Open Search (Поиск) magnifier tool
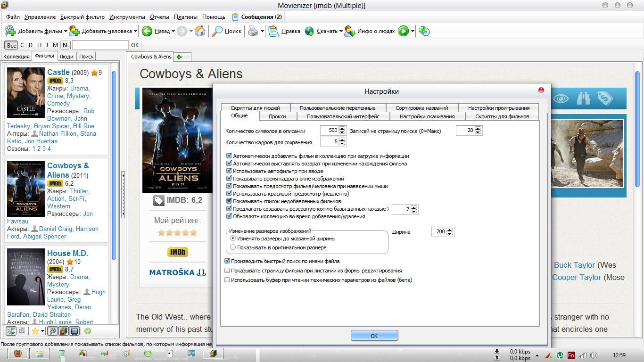 click(x=217, y=31)
